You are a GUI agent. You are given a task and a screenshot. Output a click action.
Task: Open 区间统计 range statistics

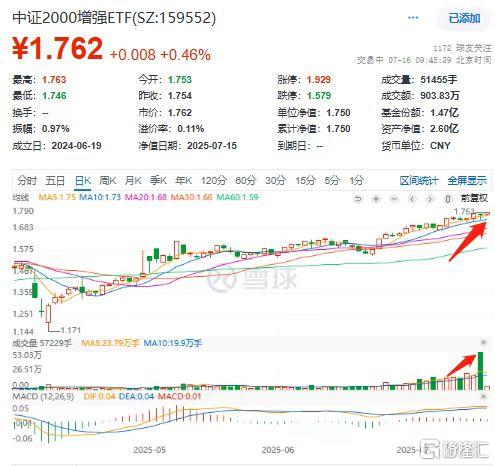[419, 181]
